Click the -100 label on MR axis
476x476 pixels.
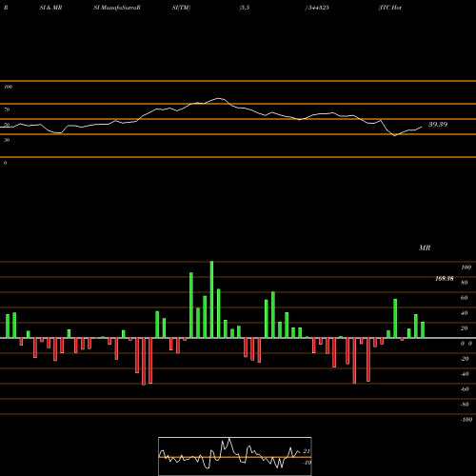pos(466,420)
